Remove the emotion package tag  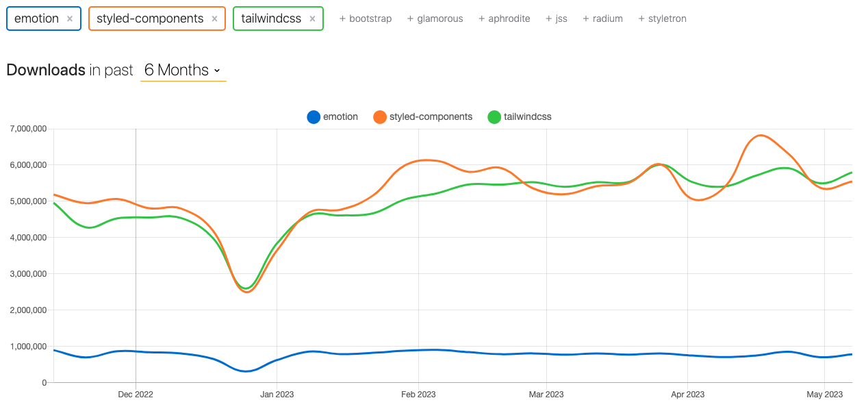click(70, 19)
